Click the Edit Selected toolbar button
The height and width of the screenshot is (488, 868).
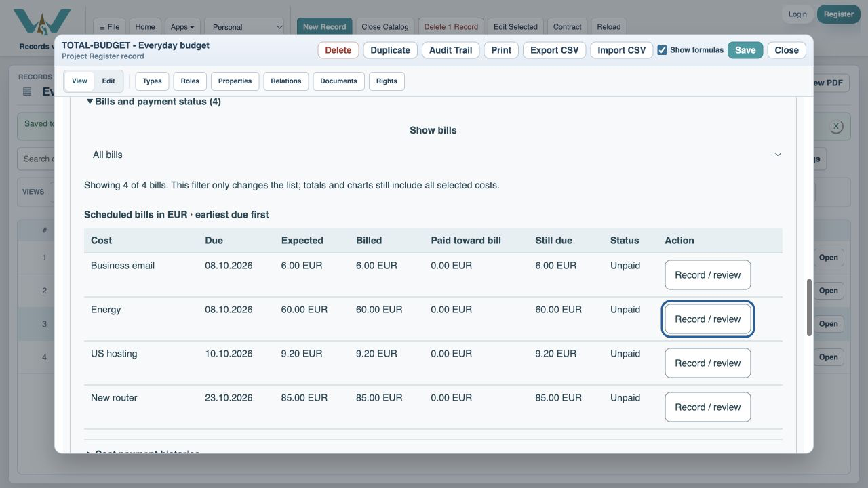515,27
